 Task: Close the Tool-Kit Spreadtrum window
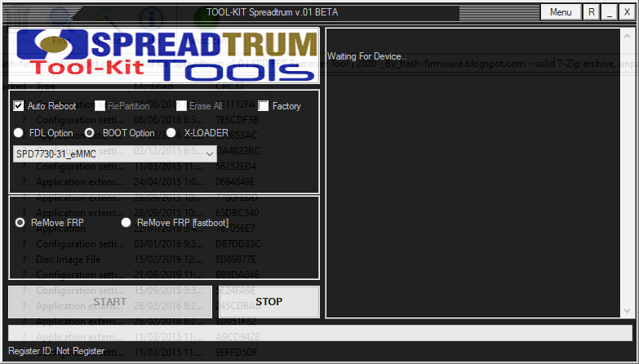628,12
